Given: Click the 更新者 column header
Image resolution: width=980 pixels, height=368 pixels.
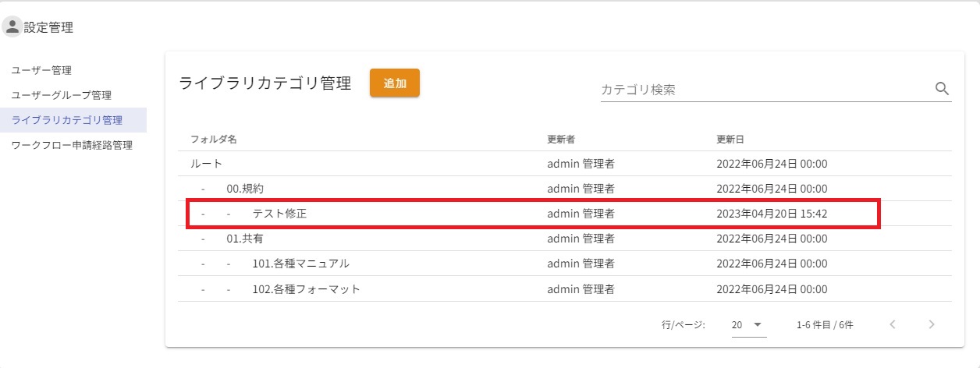Looking at the screenshot, I should click(561, 139).
